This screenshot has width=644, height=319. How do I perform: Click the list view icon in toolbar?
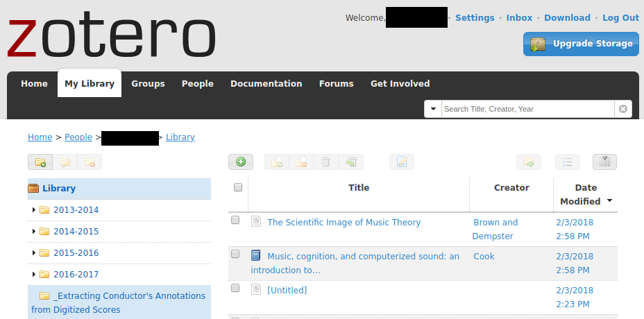[567, 162]
